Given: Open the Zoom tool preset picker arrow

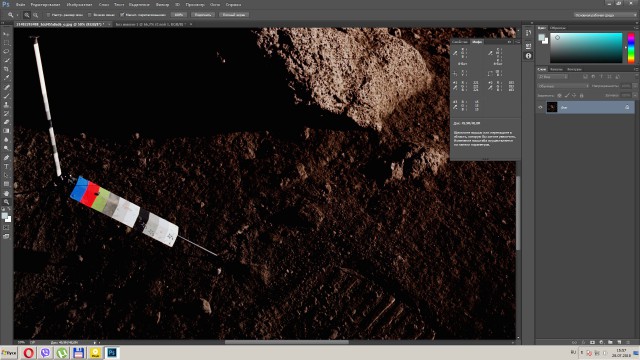Looking at the screenshot, I should (18, 15).
